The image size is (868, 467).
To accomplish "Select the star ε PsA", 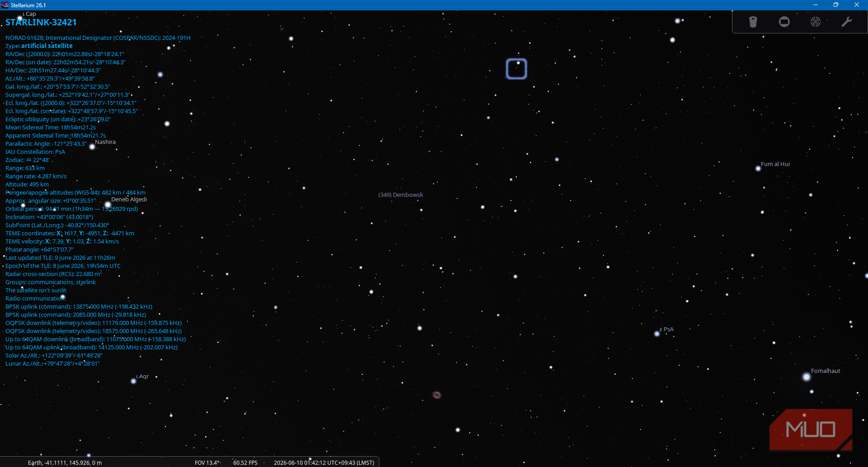I will (657, 334).
